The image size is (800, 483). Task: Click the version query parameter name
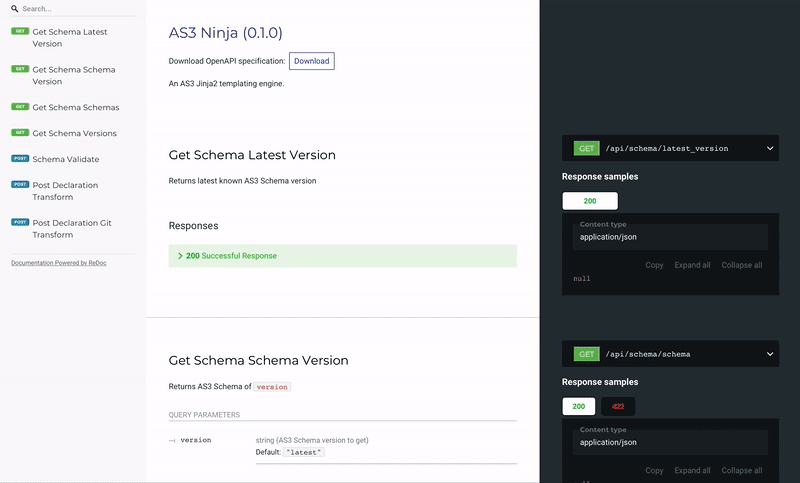click(x=196, y=440)
